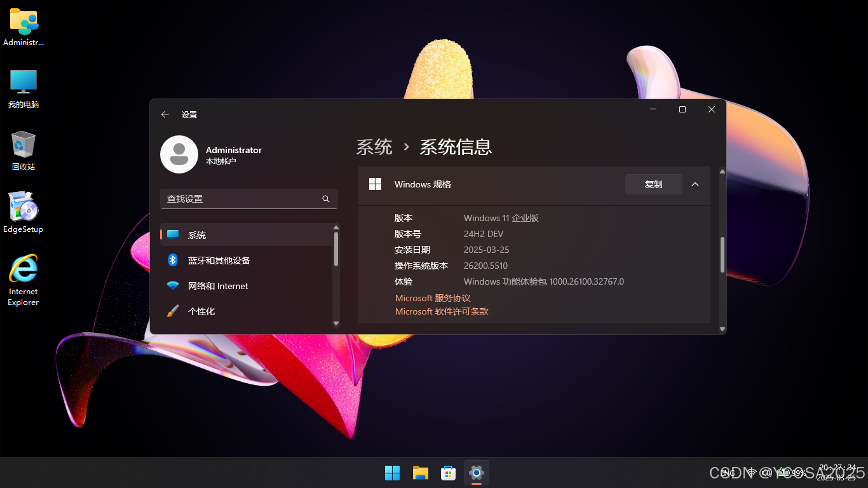Click the 本地帐户 text under Administrator
Screen dimensions: 868x488
click(x=221, y=161)
